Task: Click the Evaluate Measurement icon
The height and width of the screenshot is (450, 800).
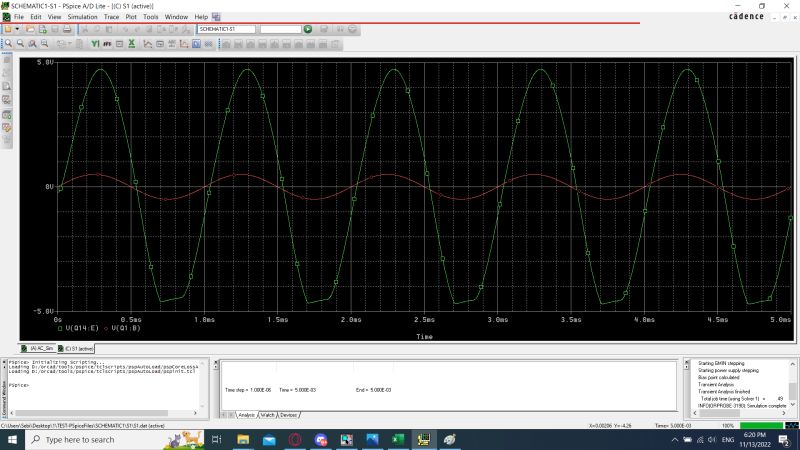Action: (160, 44)
